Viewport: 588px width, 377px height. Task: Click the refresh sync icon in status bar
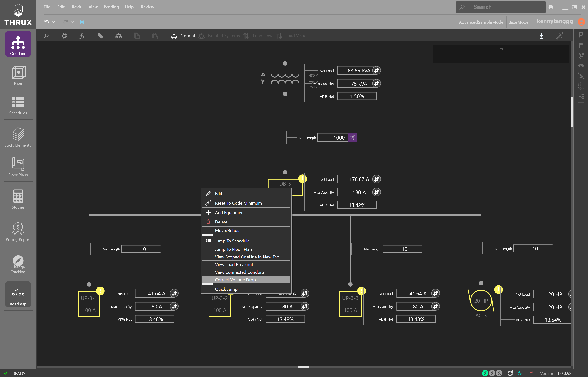(x=510, y=373)
